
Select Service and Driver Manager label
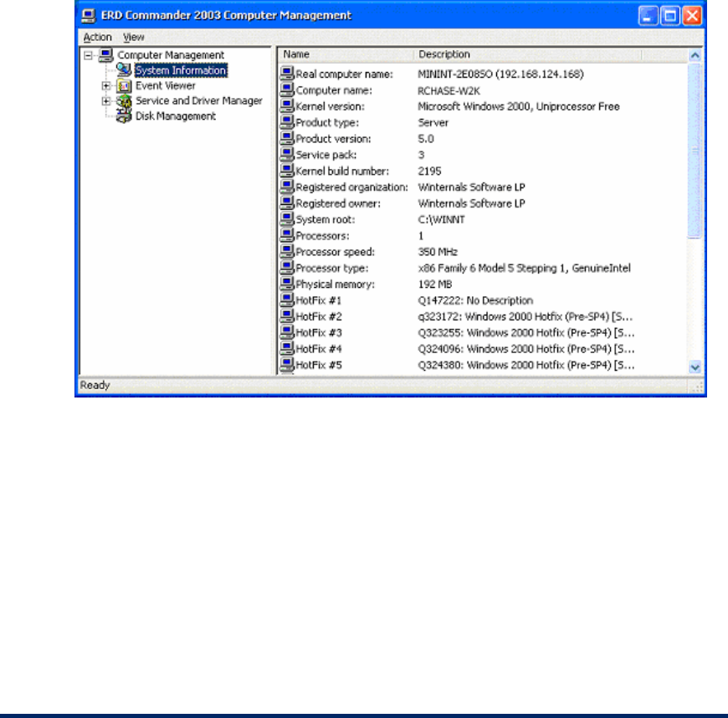coord(198,100)
